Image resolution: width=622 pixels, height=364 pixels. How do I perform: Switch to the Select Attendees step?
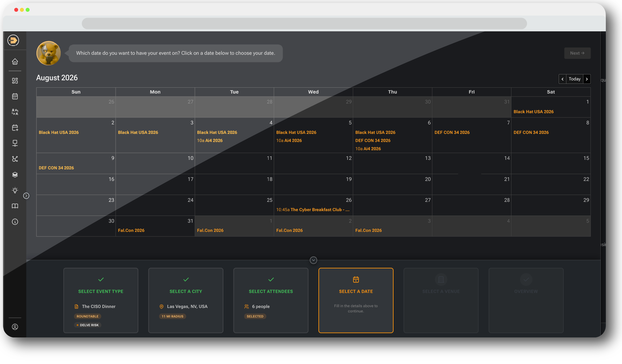coord(271,300)
